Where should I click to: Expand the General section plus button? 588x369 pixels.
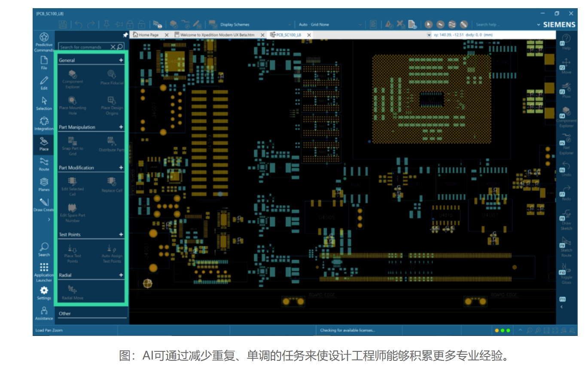(x=121, y=61)
